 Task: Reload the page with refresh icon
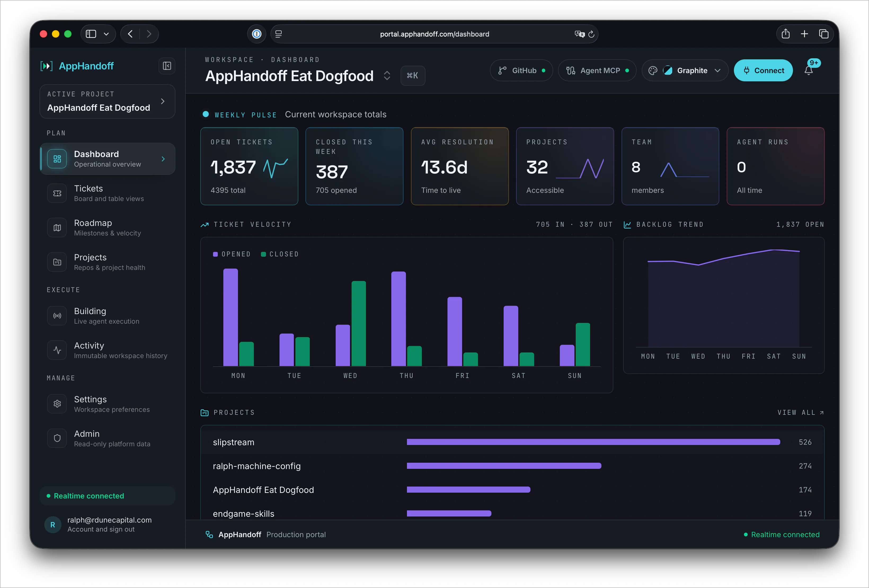coord(591,34)
